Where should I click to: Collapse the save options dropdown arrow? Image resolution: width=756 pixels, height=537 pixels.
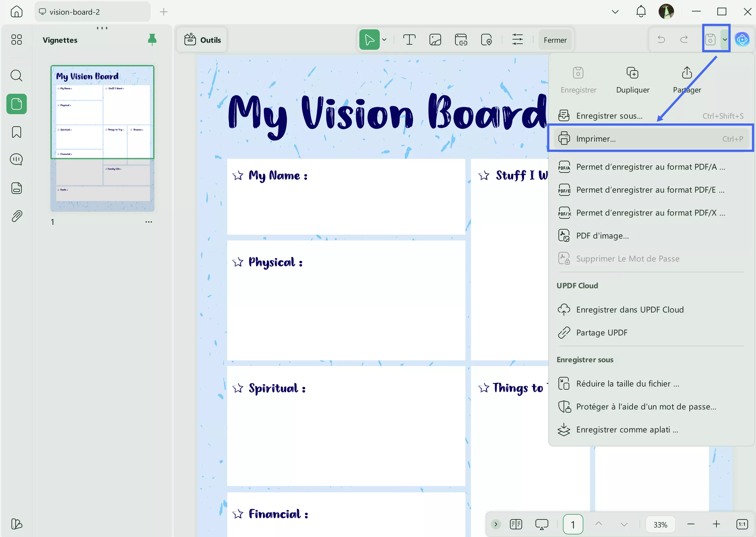point(725,40)
